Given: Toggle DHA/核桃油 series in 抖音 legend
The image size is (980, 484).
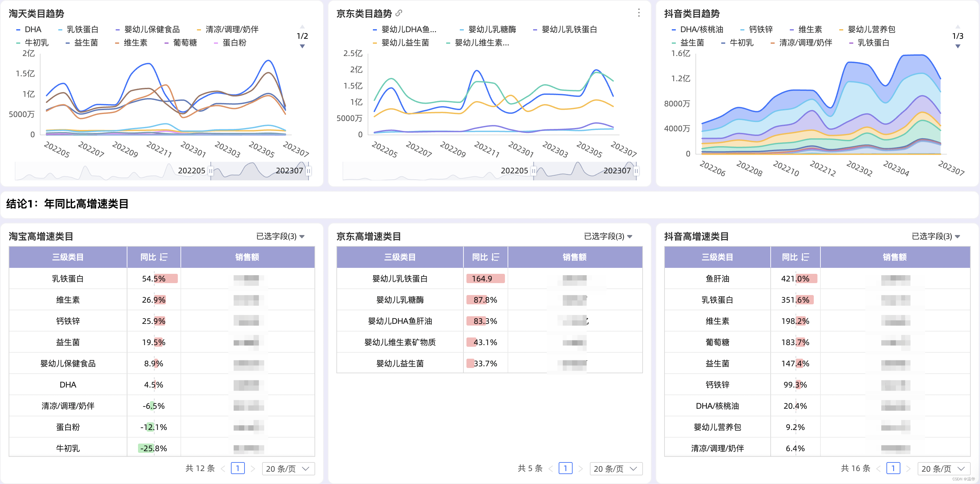Looking at the screenshot, I should (x=697, y=29).
